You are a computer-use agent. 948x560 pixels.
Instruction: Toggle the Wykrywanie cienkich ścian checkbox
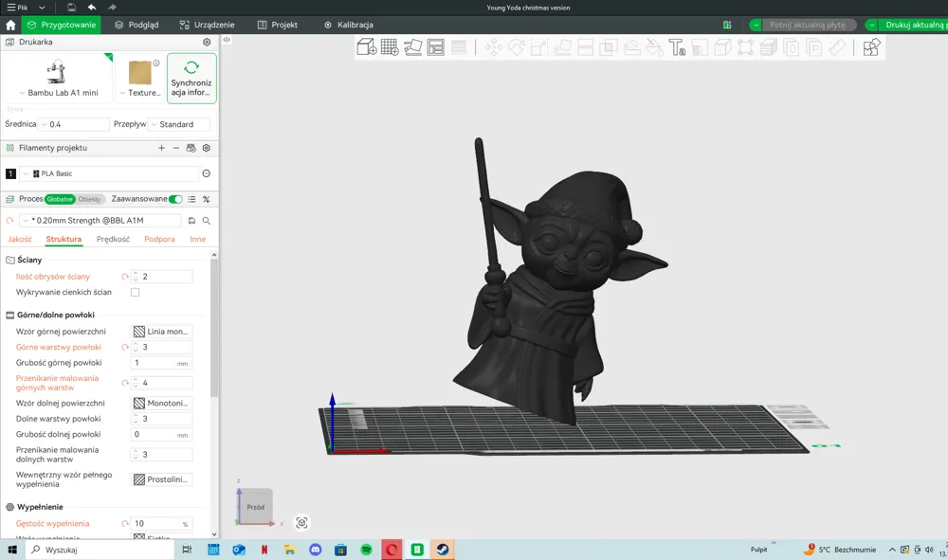(135, 293)
